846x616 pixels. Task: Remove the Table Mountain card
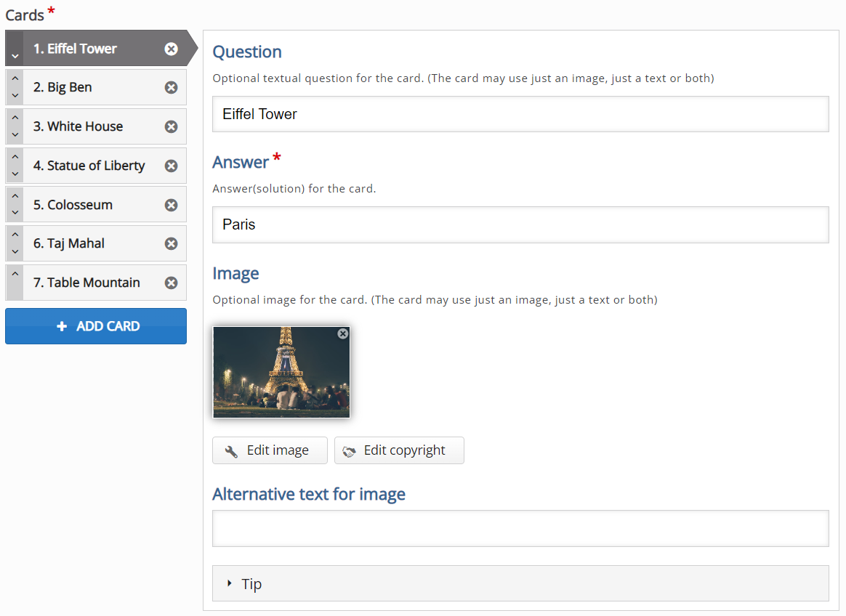coord(171,283)
